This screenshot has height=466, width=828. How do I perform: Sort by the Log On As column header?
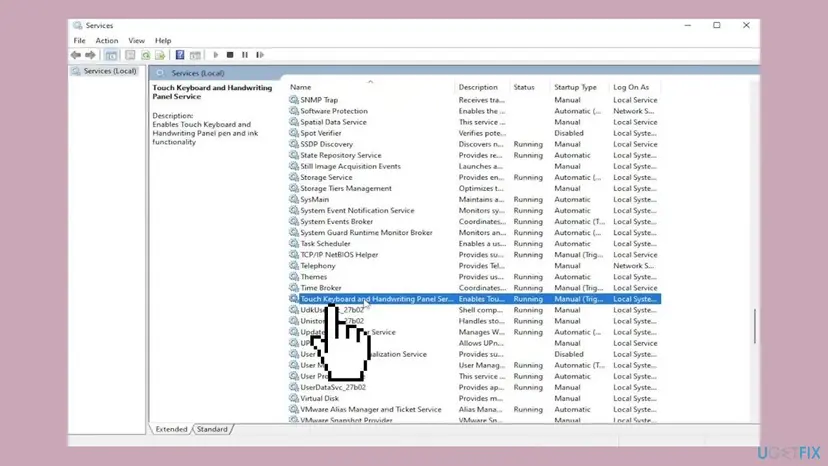pos(631,87)
